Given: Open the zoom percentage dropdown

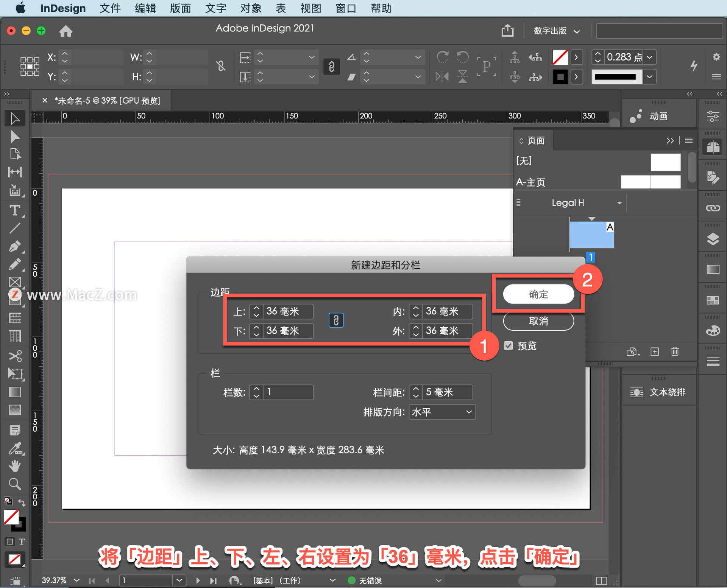Looking at the screenshot, I should (77, 580).
